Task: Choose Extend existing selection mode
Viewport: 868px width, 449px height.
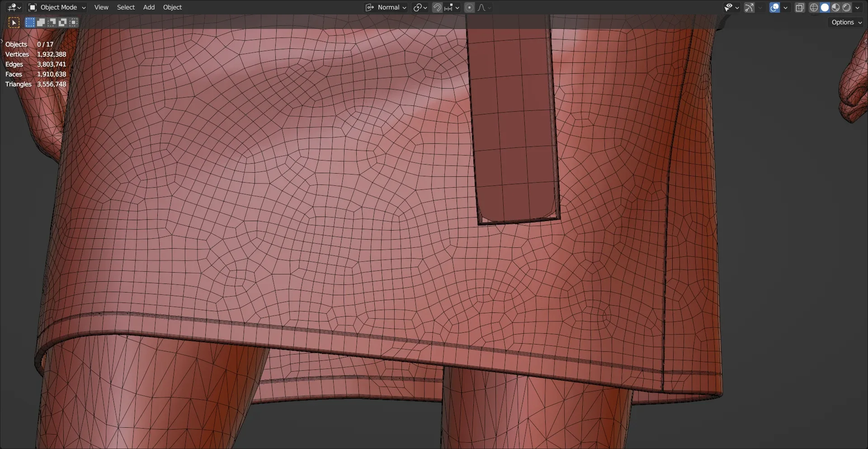Action: 41,22
